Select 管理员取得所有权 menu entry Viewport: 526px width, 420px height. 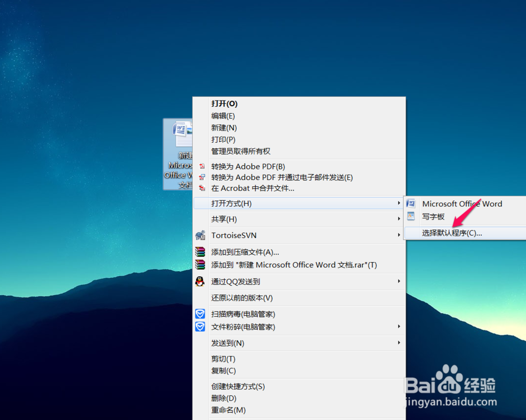coord(299,151)
